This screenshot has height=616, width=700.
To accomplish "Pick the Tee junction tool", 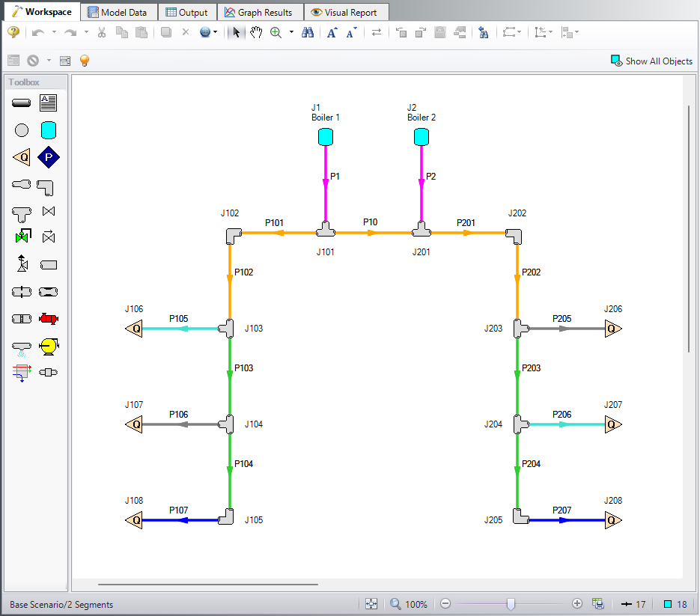I will pyautogui.click(x=21, y=212).
